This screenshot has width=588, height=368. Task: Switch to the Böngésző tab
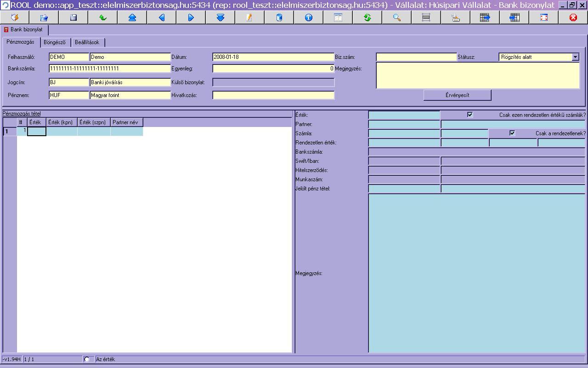point(55,42)
